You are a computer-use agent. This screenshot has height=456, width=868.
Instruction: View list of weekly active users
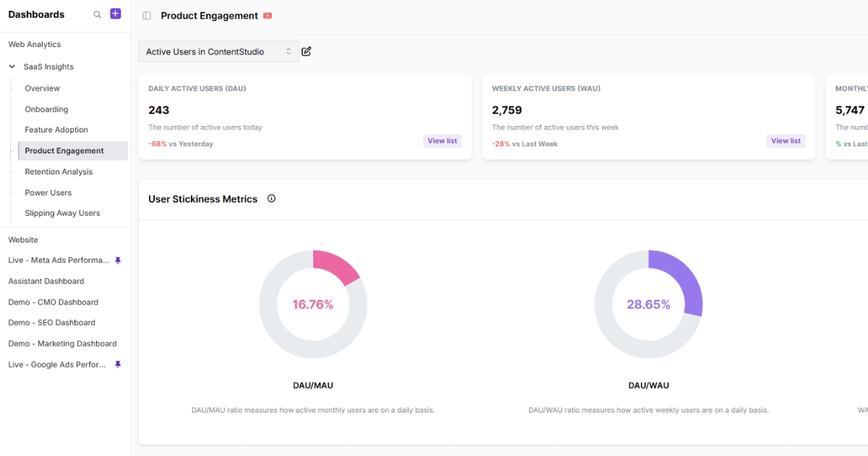pyautogui.click(x=786, y=140)
